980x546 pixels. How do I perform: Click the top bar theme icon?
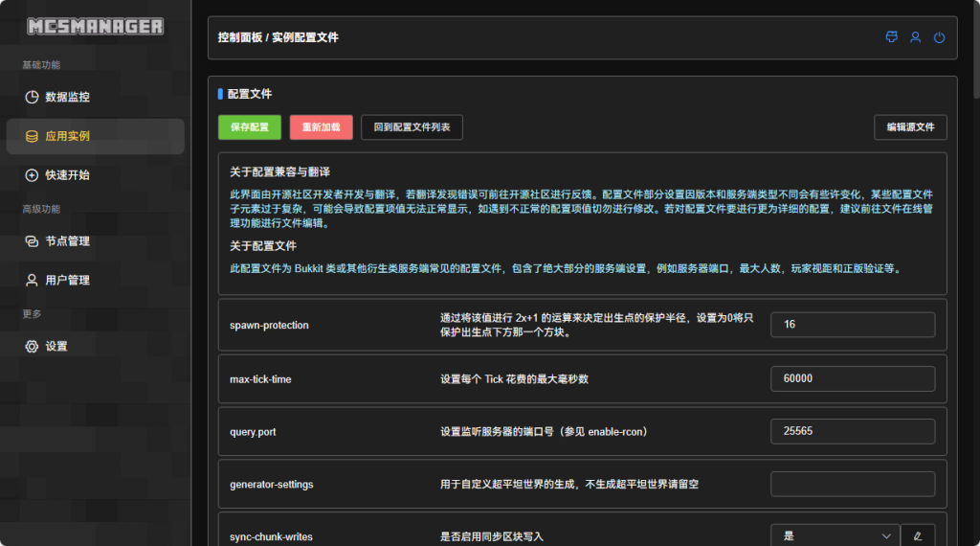[892, 37]
